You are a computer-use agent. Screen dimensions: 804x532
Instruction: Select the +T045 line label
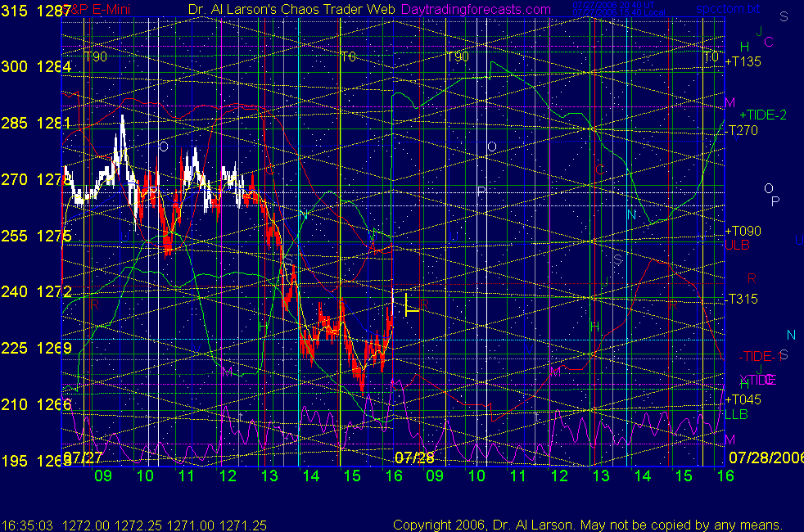(x=743, y=399)
